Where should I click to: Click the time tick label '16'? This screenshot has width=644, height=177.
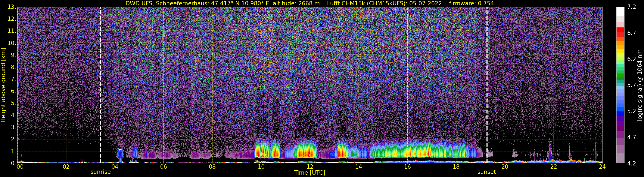(x=407, y=167)
